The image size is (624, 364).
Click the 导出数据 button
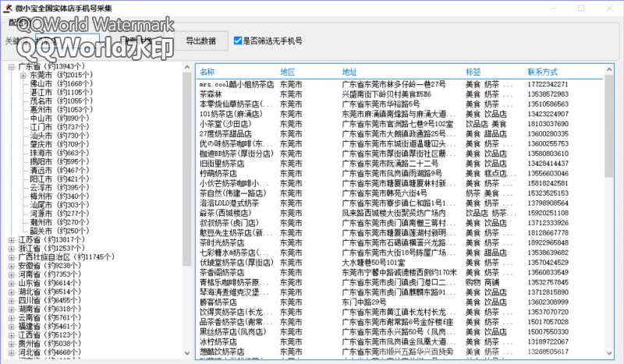(x=200, y=41)
